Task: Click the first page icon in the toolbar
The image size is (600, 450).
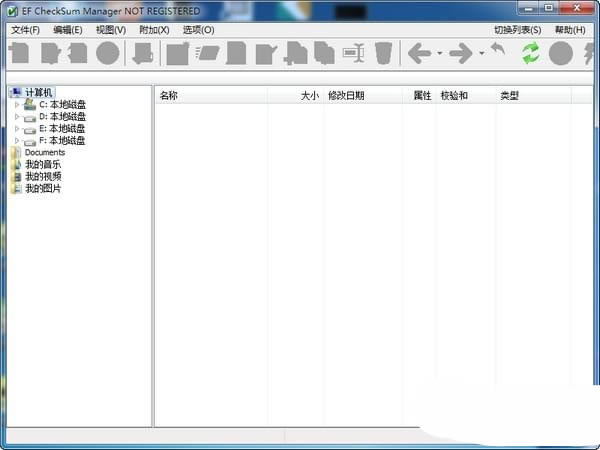Action: tap(20, 53)
